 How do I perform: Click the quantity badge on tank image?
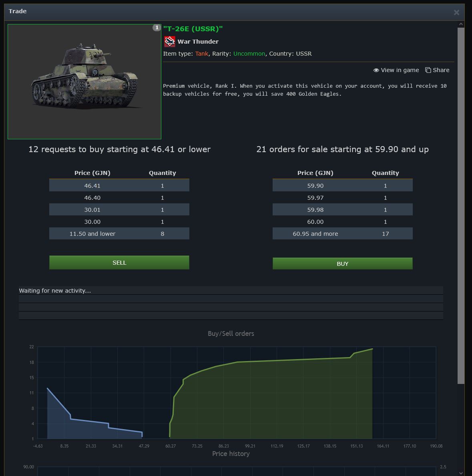[157, 28]
